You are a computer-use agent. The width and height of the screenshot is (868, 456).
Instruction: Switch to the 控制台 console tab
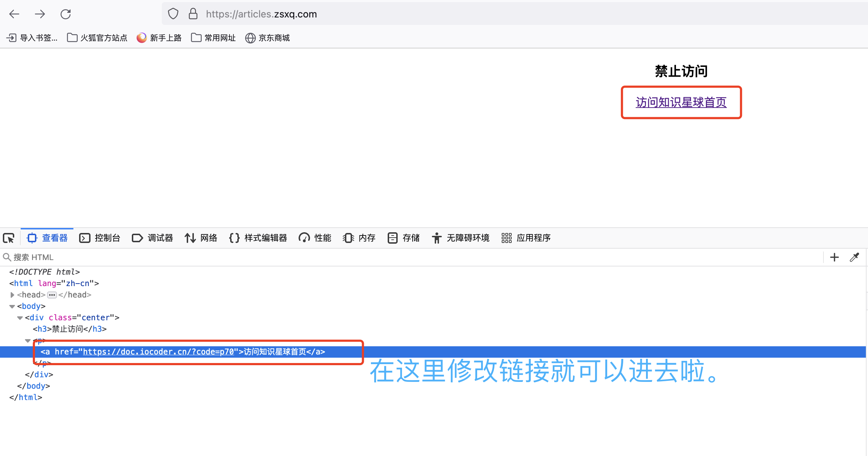[x=100, y=238]
